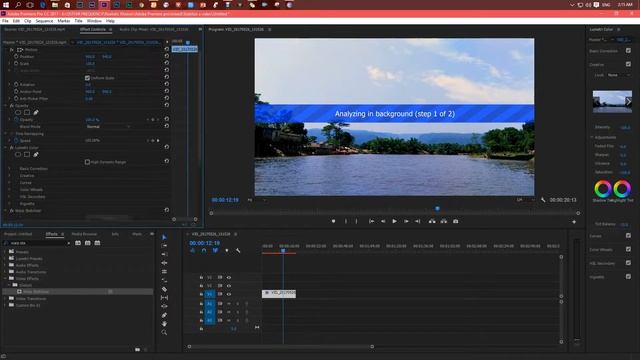Expand Audio Effects folder
Screen dimensions: 640x360
click(5, 265)
